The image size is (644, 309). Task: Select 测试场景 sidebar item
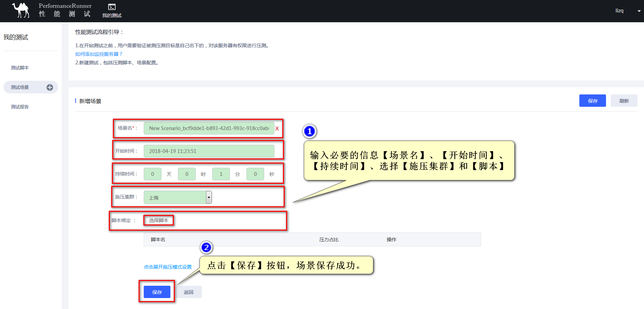point(20,87)
